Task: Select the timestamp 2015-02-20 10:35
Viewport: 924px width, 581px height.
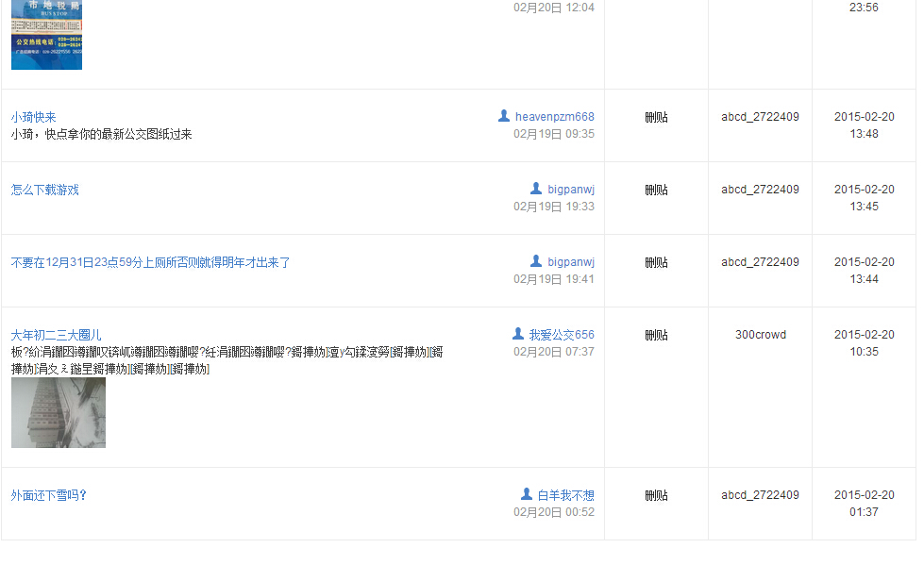Action: [864, 343]
